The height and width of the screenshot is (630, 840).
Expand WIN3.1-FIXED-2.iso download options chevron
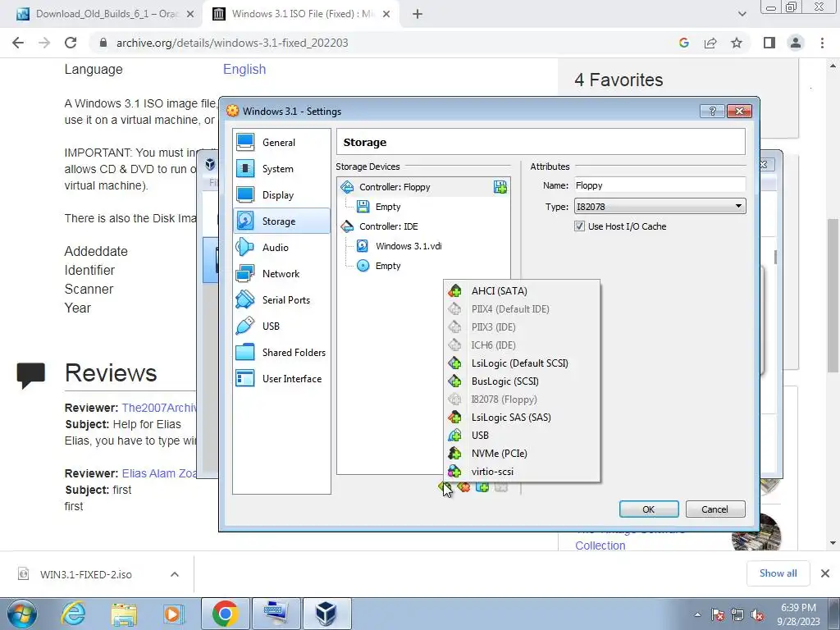pyautogui.click(x=175, y=574)
